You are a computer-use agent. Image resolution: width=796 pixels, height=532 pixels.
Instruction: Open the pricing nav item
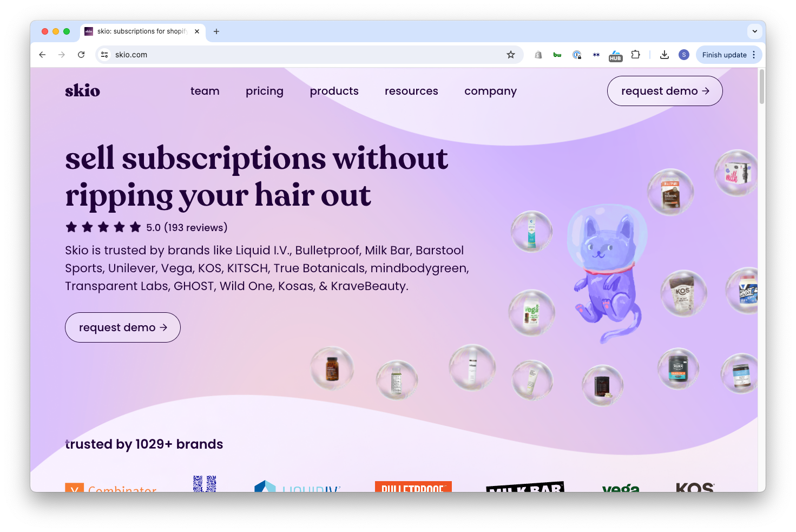(265, 91)
